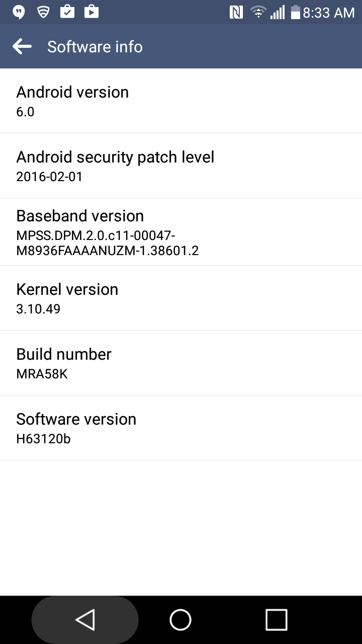Tap the navigation bar Back triangle
The width and height of the screenshot is (362, 644).
point(85,619)
